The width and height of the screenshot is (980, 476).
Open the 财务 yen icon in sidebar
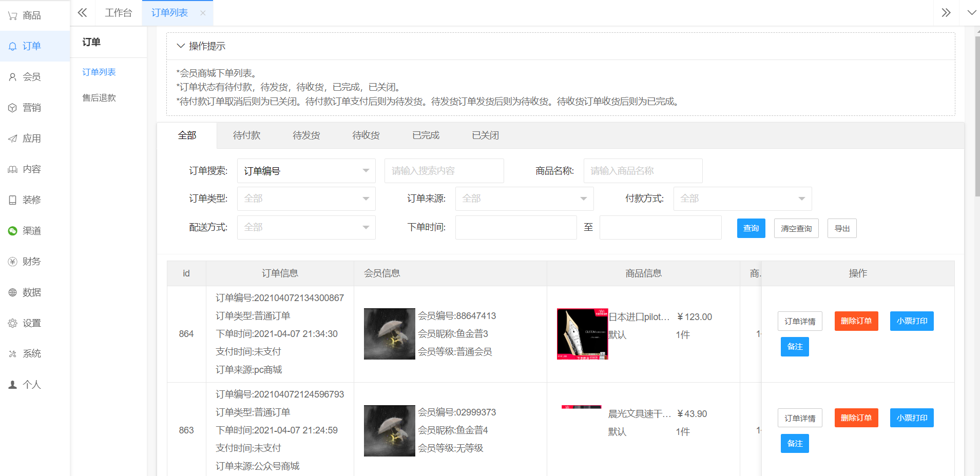coord(13,262)
